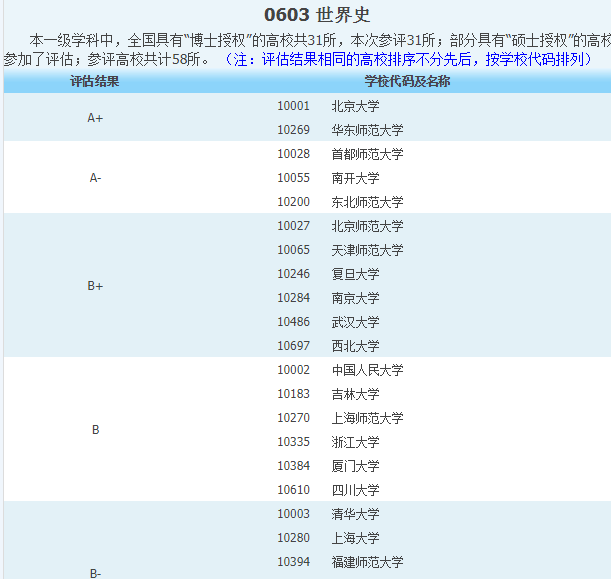Select 复旦大学 in the B+ group
Viewport: 611px width, 579px height.
pos(355,274)
